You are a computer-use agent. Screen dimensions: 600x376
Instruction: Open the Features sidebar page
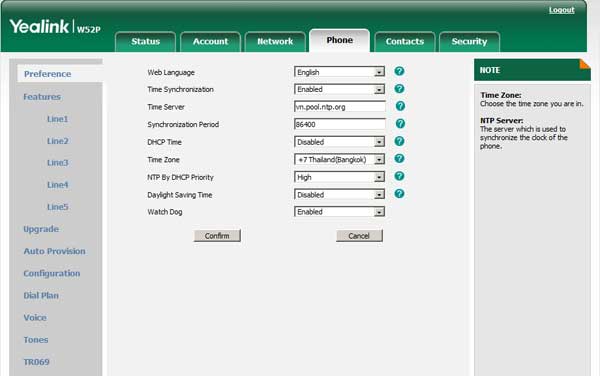pyautogui.click(x=42, y=97)
